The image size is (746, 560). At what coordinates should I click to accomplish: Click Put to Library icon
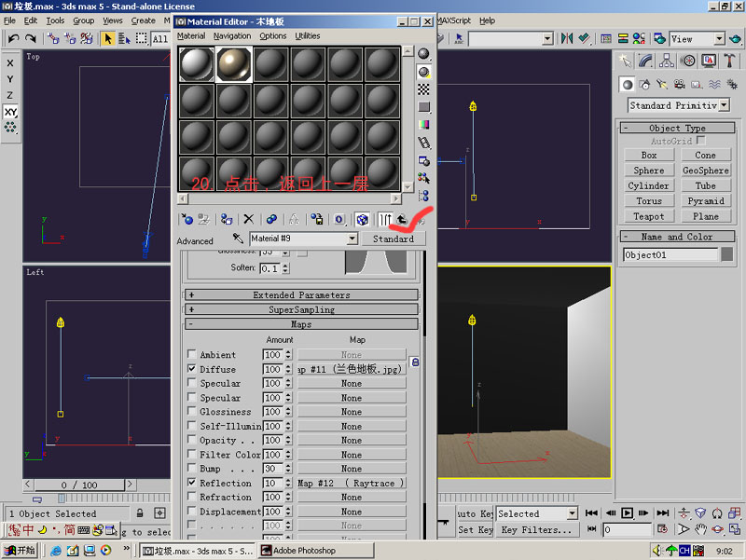point(317,219)
